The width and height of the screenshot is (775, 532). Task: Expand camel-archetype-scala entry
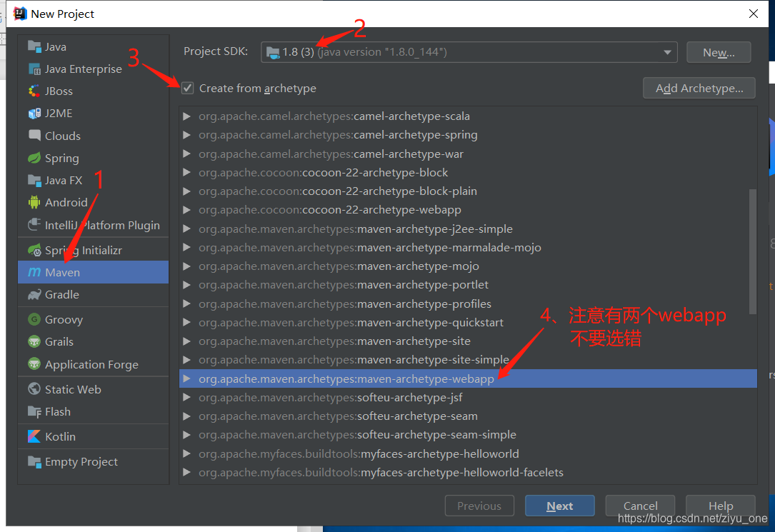187,116
